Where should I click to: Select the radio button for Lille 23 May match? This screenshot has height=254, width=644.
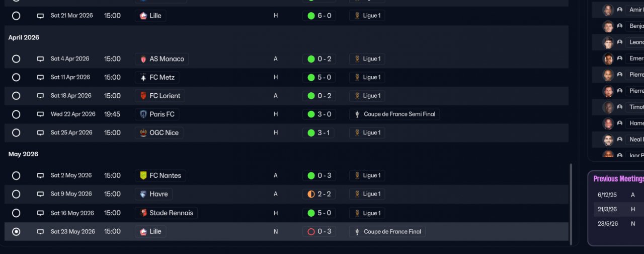tap(16, 232)
